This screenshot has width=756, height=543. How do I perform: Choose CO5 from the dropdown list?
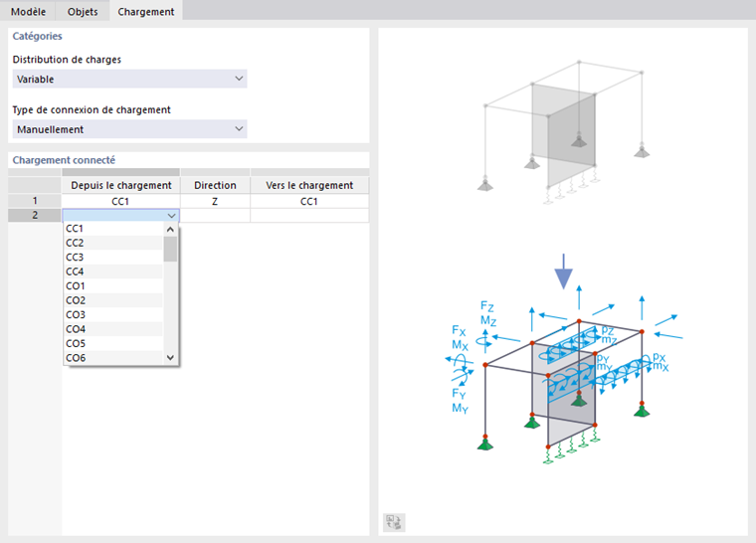pos(113,343)
